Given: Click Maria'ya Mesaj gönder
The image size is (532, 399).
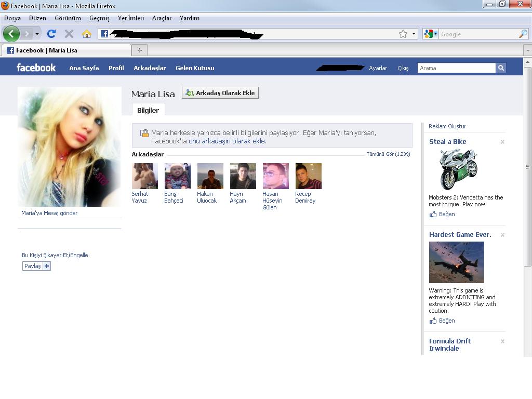Looking at the screenshot, I should click(49, 213).
